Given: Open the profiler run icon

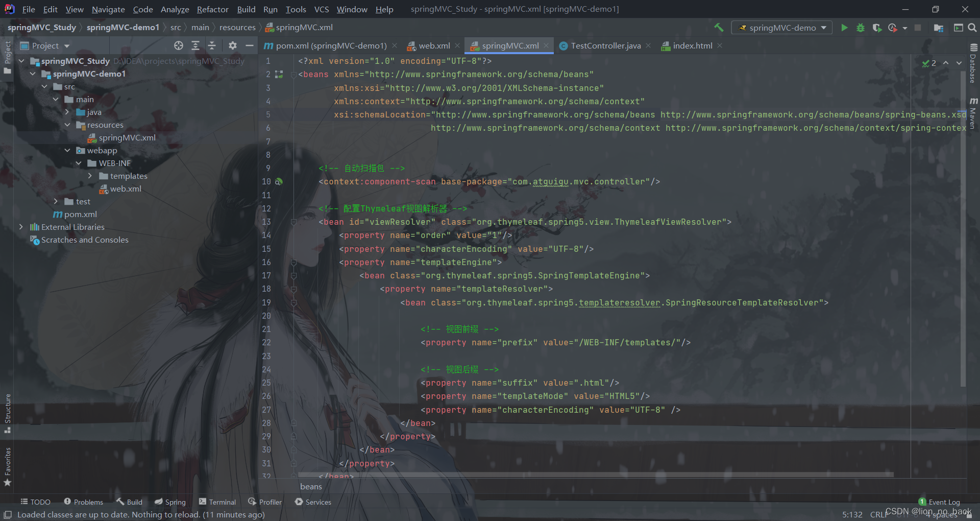Looking at the screenshot, I should (893, 28).
